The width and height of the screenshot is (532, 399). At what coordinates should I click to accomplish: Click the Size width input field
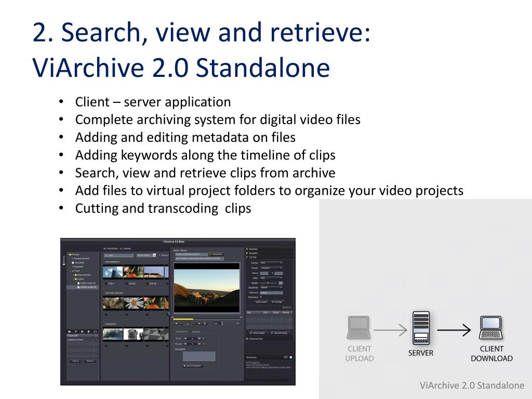tap(264, 273)
